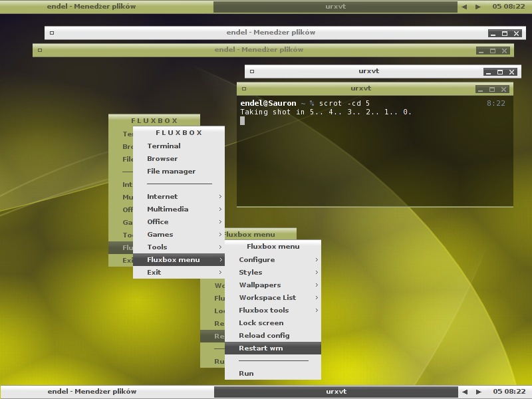The image size is (532, 399).
Task: Click the 05 08:22 clock in bottom toolbar
Action: (x=509, y=392)
